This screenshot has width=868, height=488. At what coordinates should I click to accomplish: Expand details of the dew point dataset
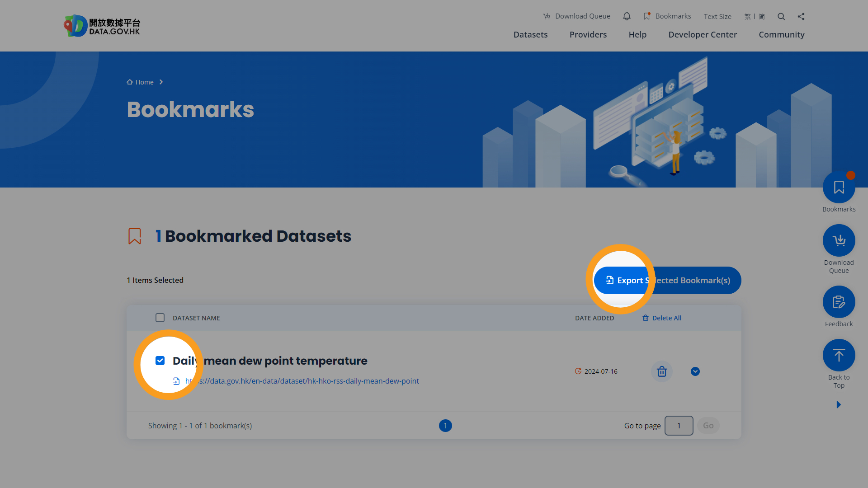pyautogui.click(x=695, y=371)
